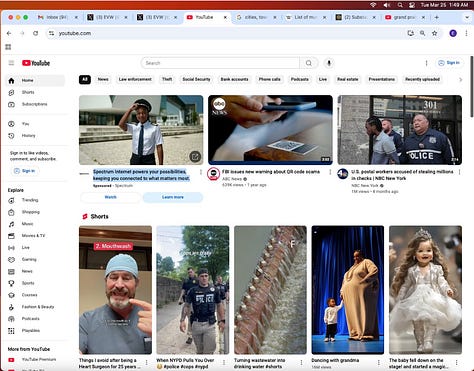Open options for Spectrum ad
The height and width of the screenshot is (371, 474).
coord(201,172)
